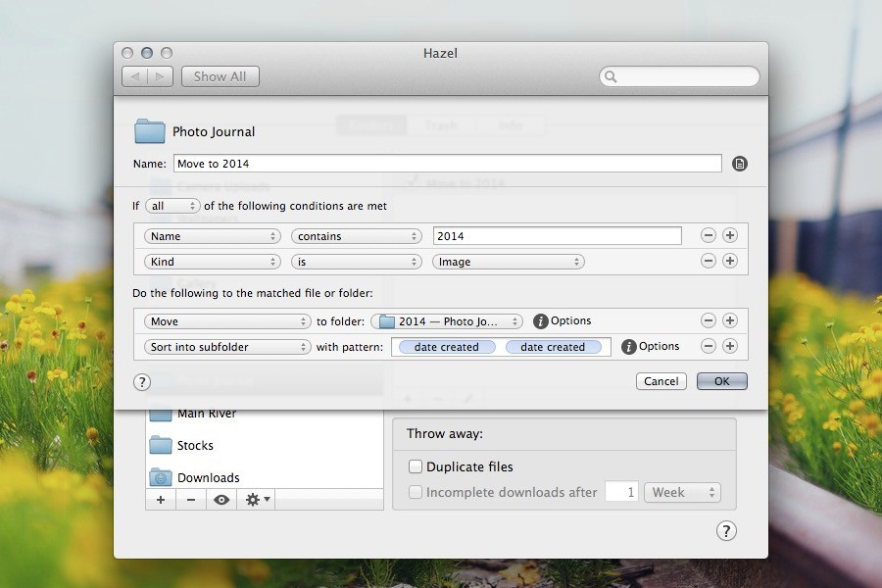
Task: Click Cancel to dismiss the rule sheet
Action: coord(661,381)
